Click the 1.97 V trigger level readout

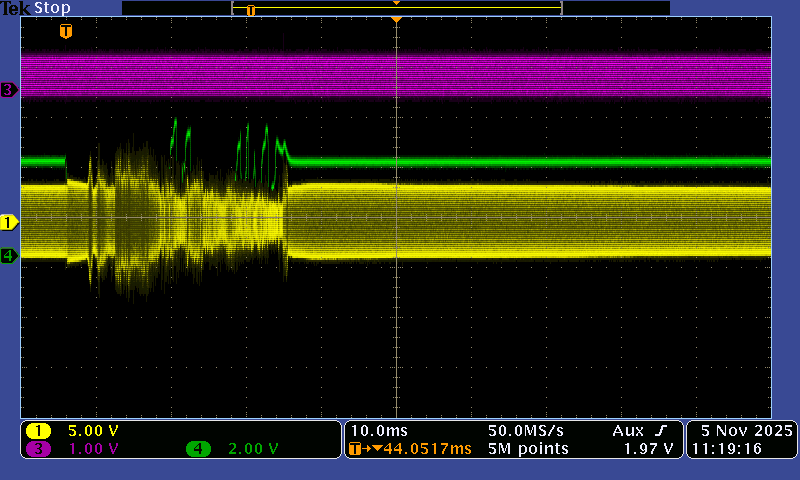click(x=650, y=449)
